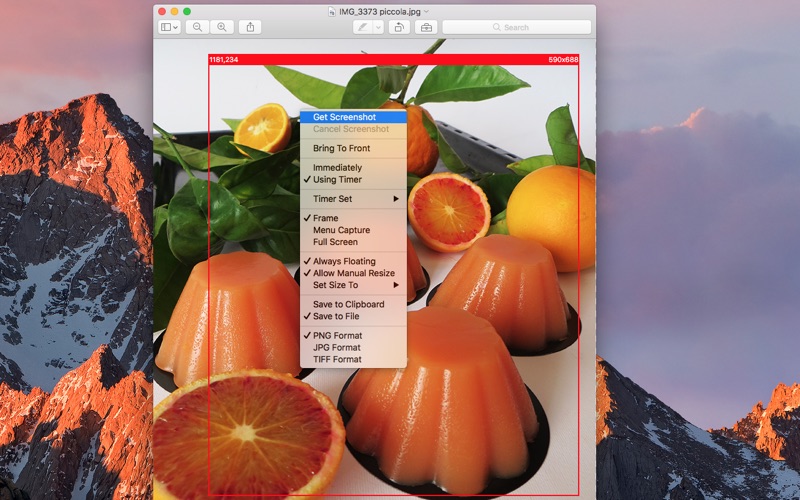This screenshot has width=800, height=500.
Task: Toggle Always Floating option
Action: click(353, 261)
